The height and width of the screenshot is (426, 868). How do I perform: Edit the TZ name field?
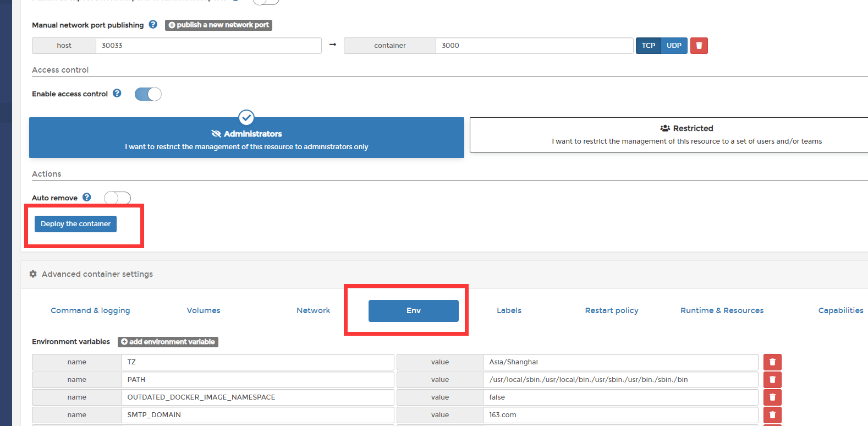257,362
